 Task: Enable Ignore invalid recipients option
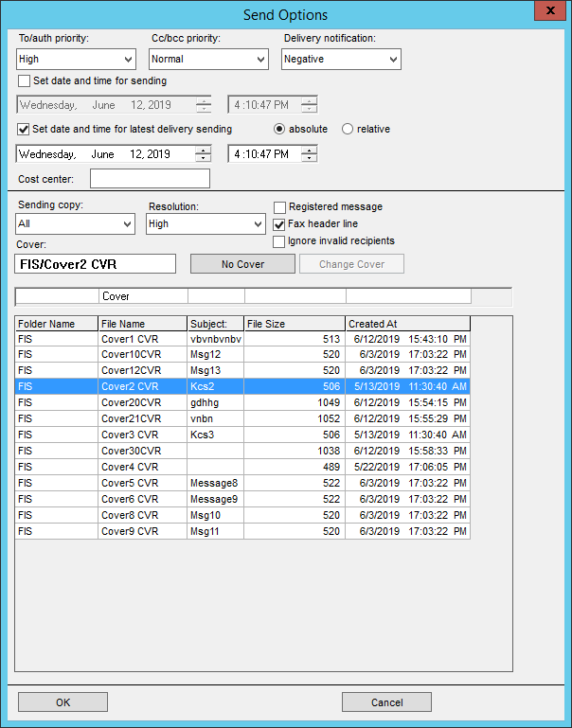(279, 241)
